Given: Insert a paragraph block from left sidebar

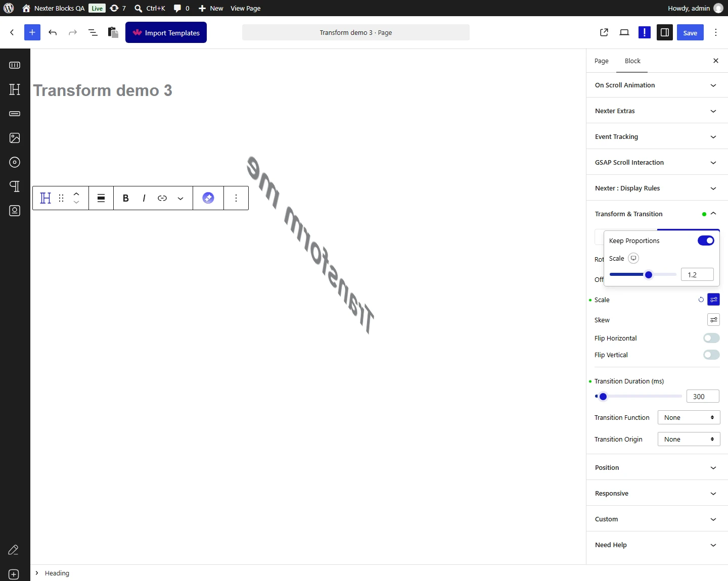Looking at the screenshot, I should click(15, 186).
